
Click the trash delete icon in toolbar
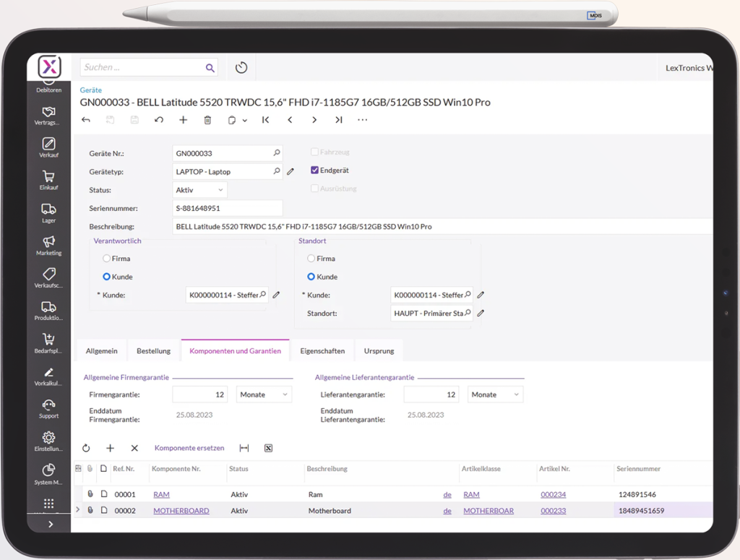tap(207, 120)
